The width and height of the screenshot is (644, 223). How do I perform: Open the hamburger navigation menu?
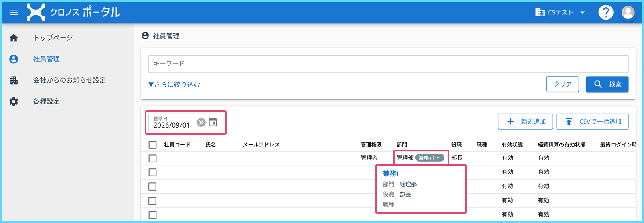14,12
